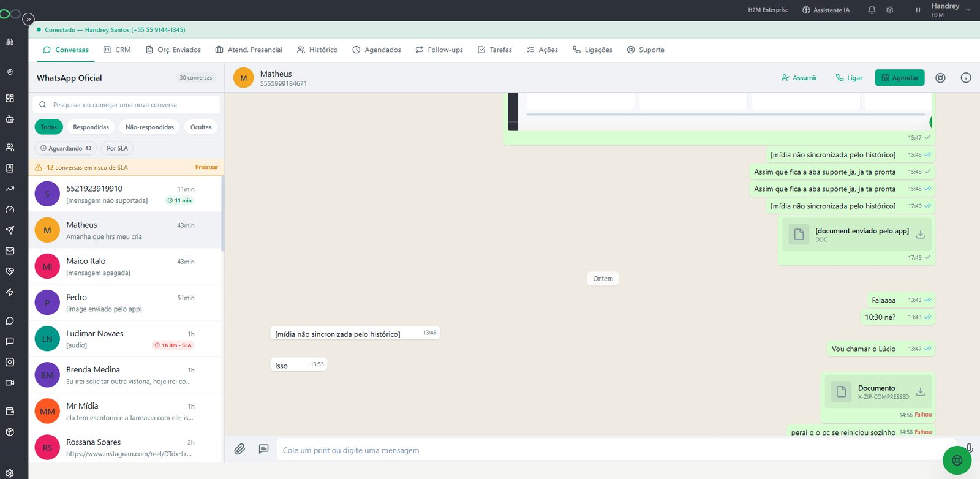Select the Todas conversation filter
The image size is (980, 479).
[49, 127]
